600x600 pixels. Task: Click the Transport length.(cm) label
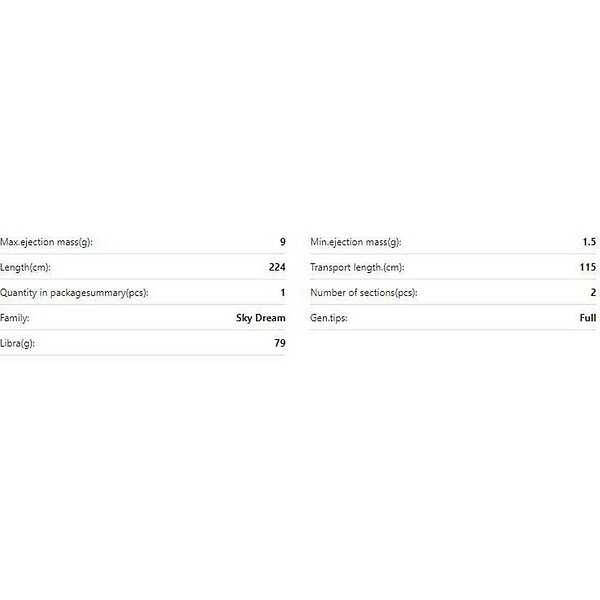[357, 267]
